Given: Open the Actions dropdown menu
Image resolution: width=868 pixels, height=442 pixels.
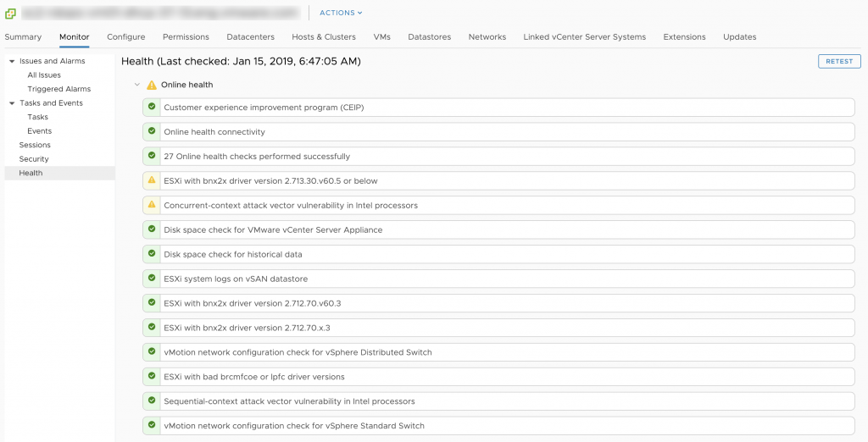Looking at the screenshot, I should tap(341, 13).
